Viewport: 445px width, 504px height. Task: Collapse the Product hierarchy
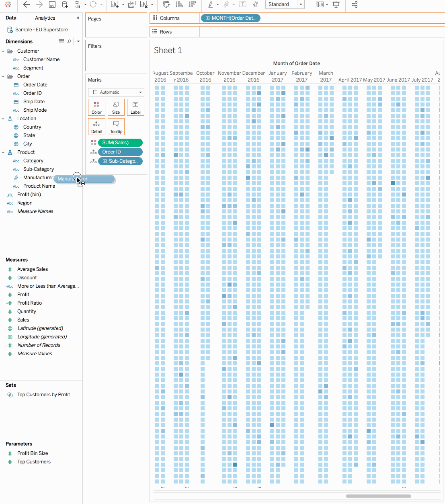(x=3, y=152)
